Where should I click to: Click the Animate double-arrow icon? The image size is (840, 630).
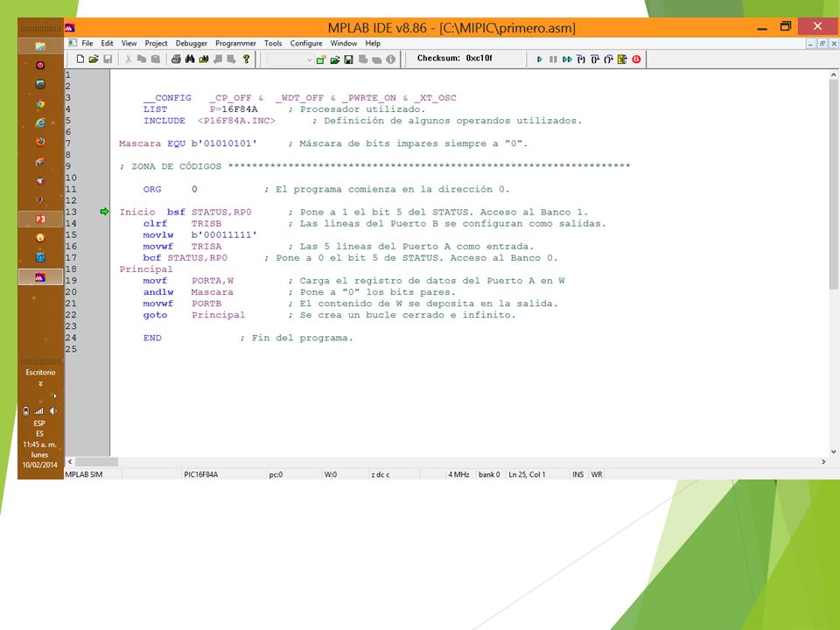pos(567,59)
